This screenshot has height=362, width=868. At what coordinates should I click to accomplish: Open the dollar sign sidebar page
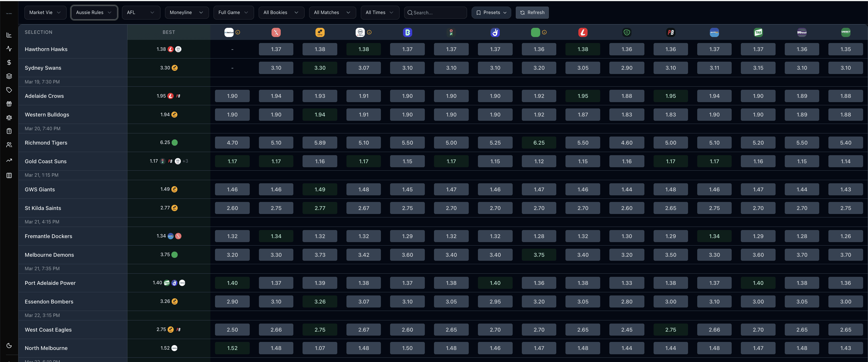[x=9, y=62]
